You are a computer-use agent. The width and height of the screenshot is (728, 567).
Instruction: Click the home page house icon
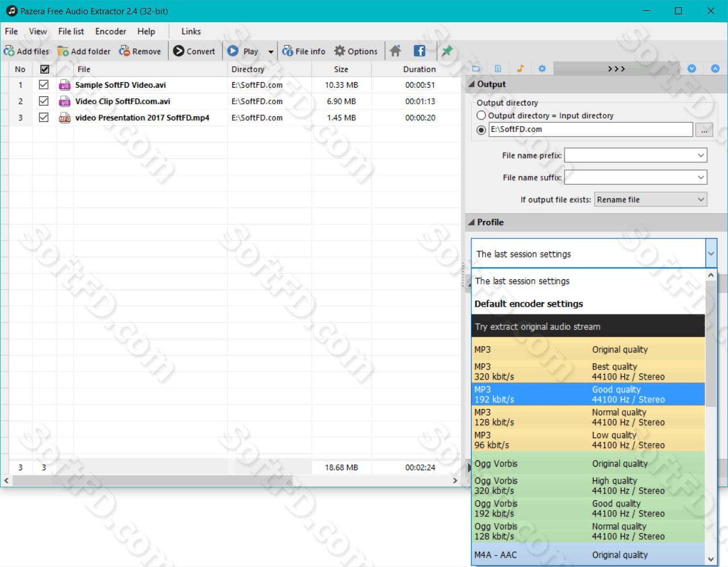point(395,51)
